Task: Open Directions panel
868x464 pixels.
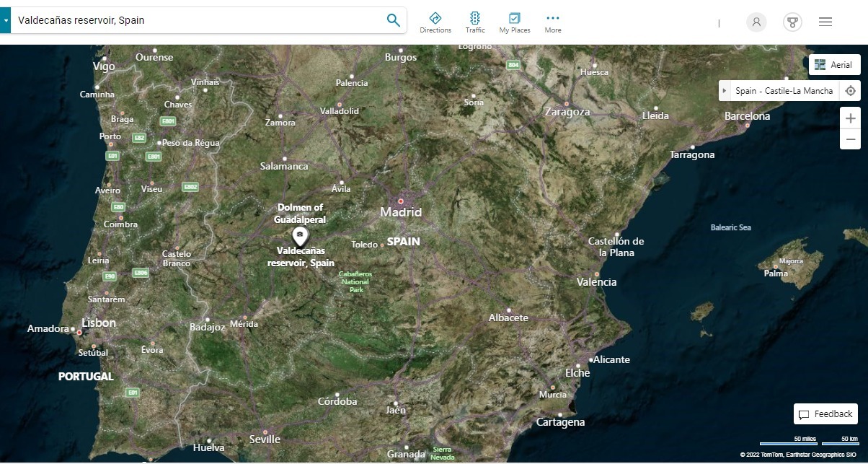Action: (435, 22)
